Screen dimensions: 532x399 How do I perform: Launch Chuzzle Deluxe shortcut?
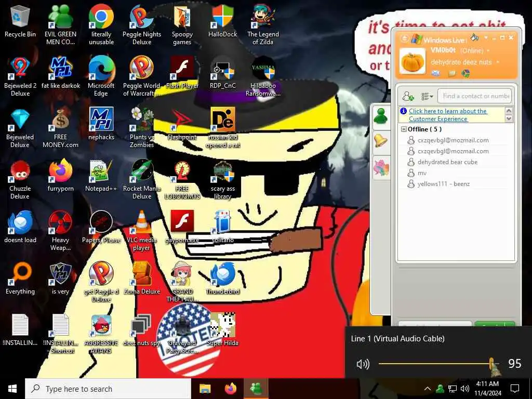20,179
